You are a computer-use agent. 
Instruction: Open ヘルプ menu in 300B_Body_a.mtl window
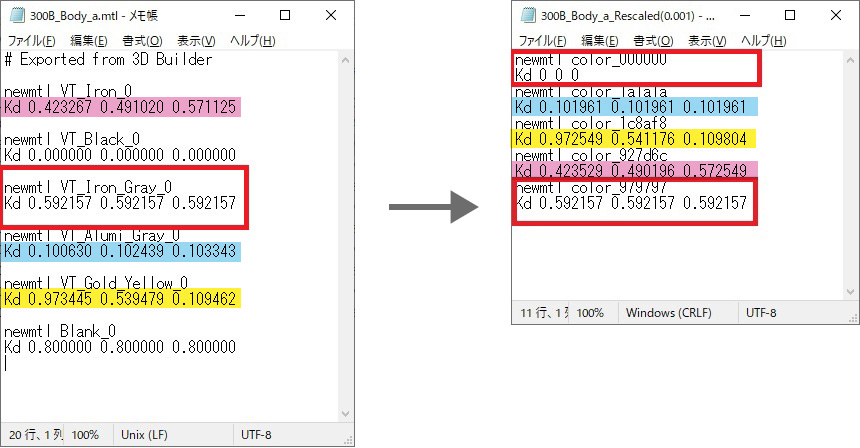(252, 41)
